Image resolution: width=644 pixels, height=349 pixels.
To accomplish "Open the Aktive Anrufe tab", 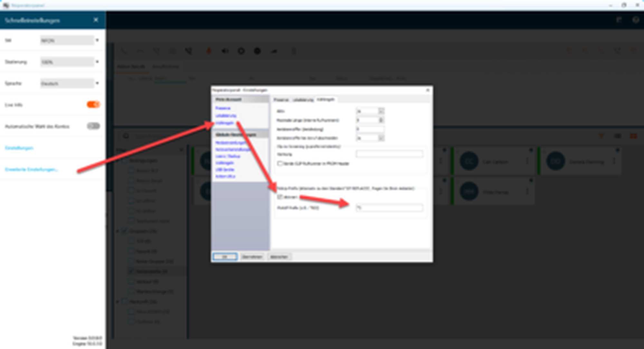I will (x=131, y=66).
